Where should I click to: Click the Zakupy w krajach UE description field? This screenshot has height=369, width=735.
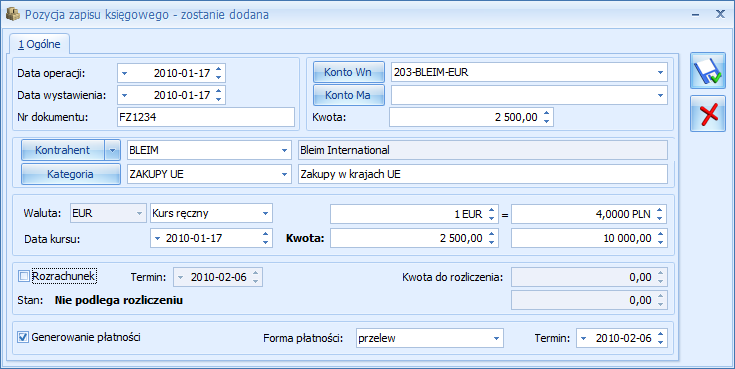coord(483,174)
